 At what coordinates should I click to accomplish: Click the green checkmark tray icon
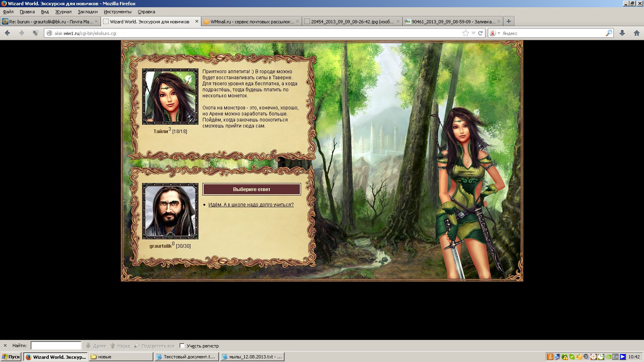pos(572,357)
